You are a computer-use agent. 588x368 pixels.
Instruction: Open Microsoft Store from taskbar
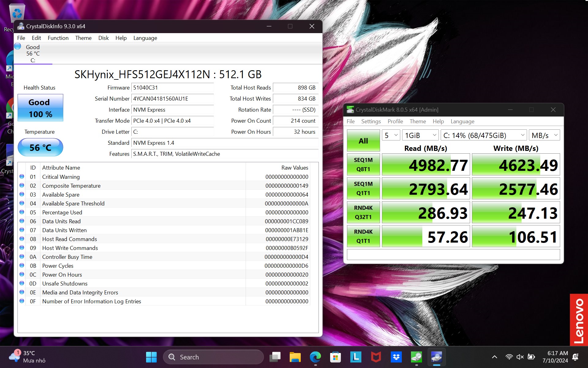336,357
